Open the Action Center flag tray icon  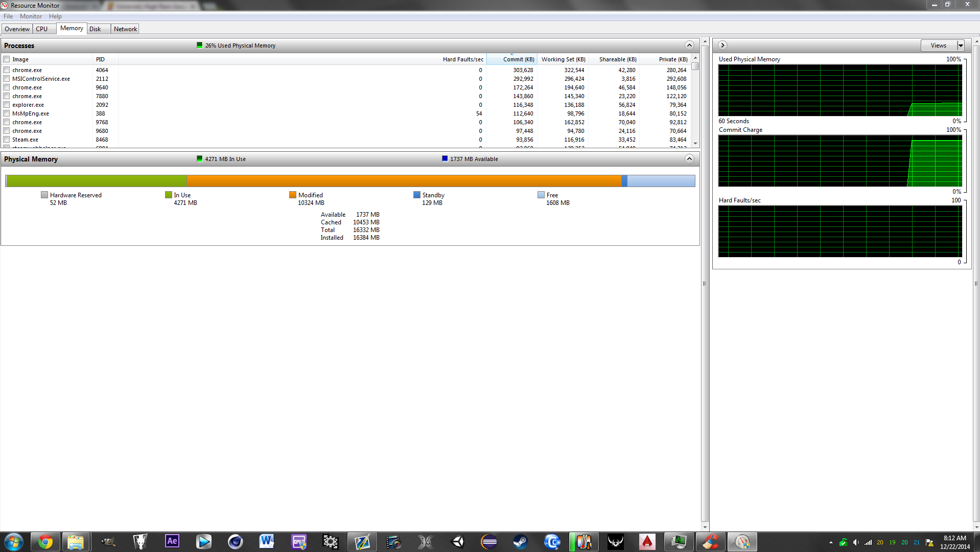(929, 542)
